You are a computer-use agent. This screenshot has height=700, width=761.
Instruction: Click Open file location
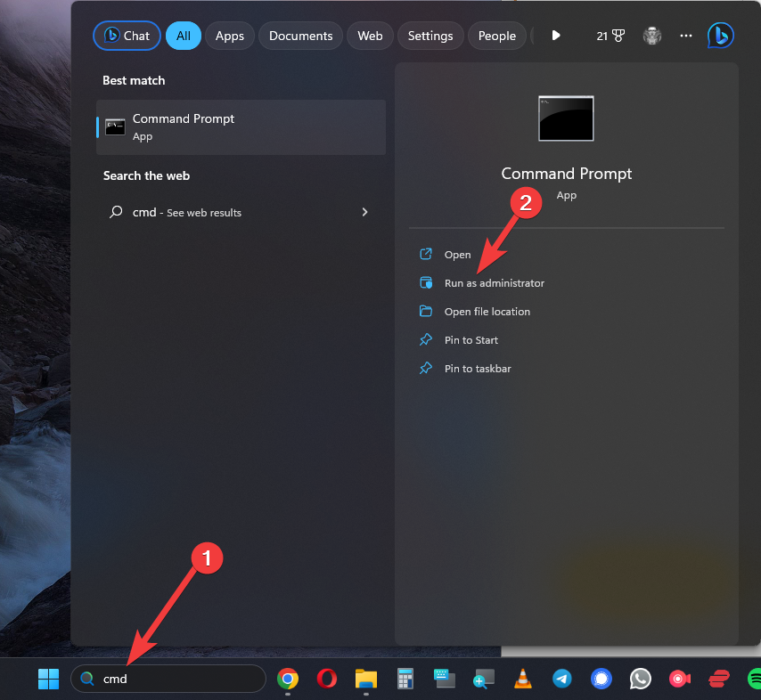click(487, 312)
